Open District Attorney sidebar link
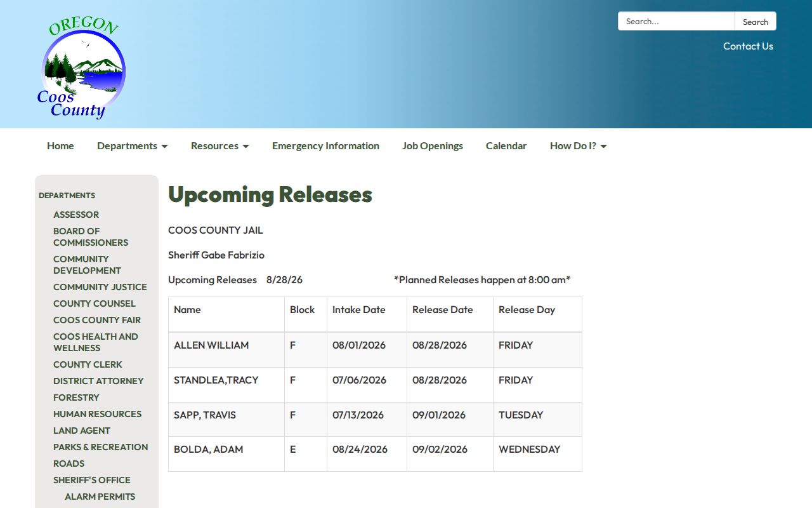812x508 pixels. click(x=98, y=381)
